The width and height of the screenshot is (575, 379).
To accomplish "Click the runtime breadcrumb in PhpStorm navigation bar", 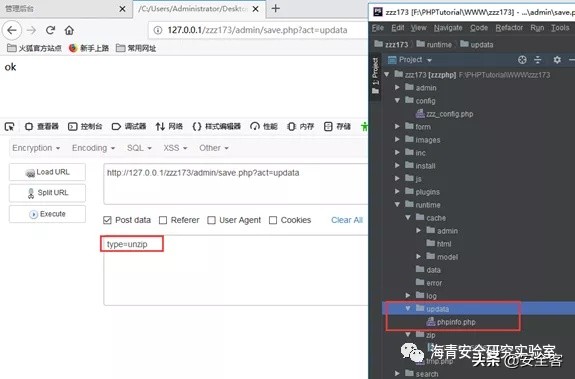I will (x=435, y=44).
